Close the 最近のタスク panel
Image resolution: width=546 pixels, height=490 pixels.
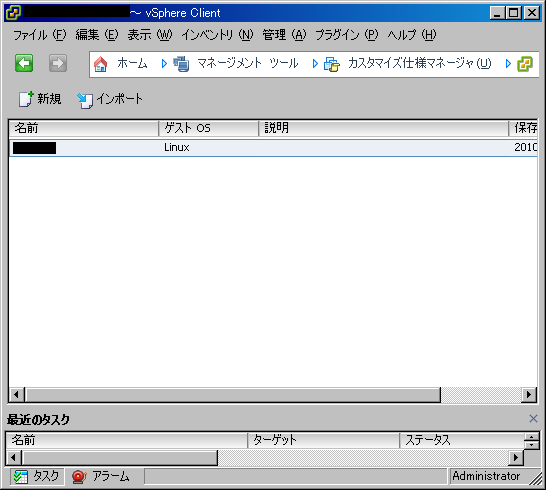tap(533, 419)
